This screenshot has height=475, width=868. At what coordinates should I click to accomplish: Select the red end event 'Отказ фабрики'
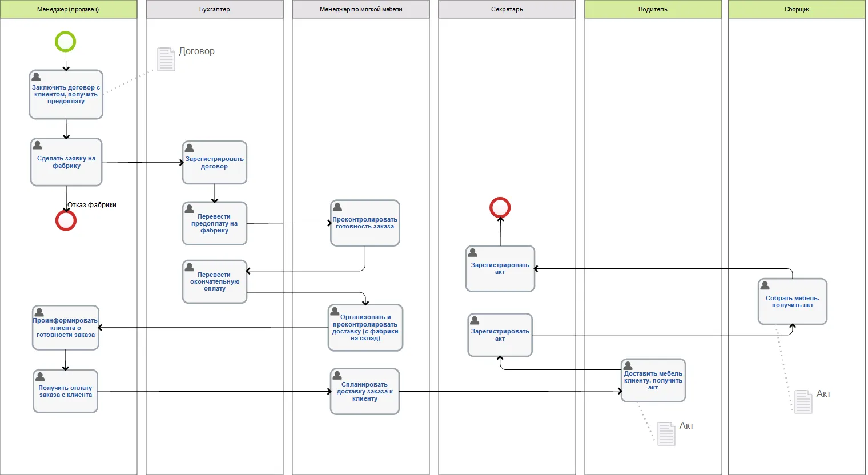click(x=66, y=220)
